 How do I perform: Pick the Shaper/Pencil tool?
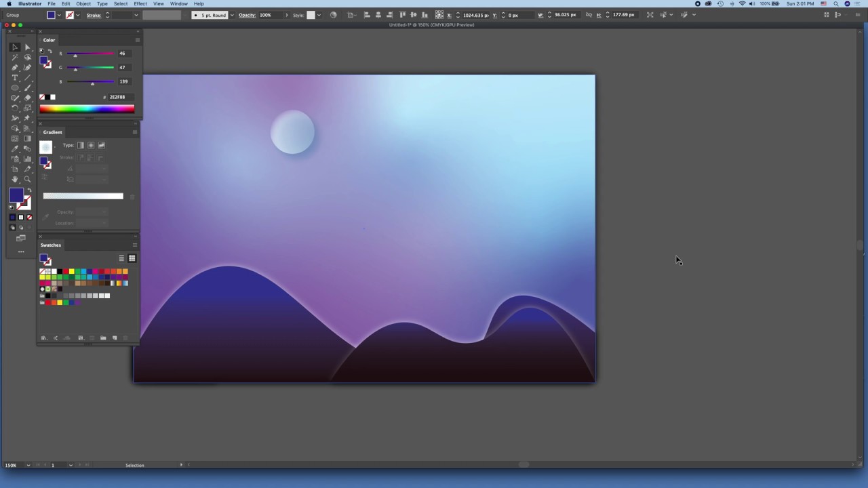click(14, 98)
